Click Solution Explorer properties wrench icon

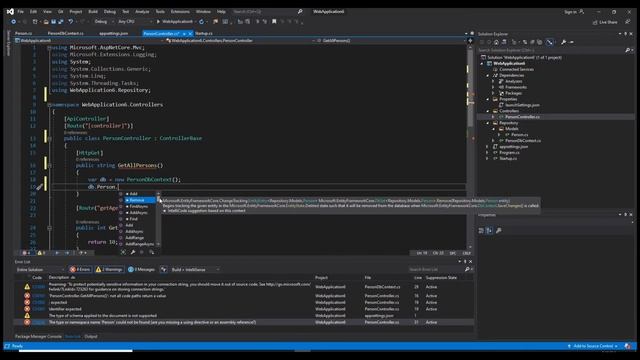point(564,42)
